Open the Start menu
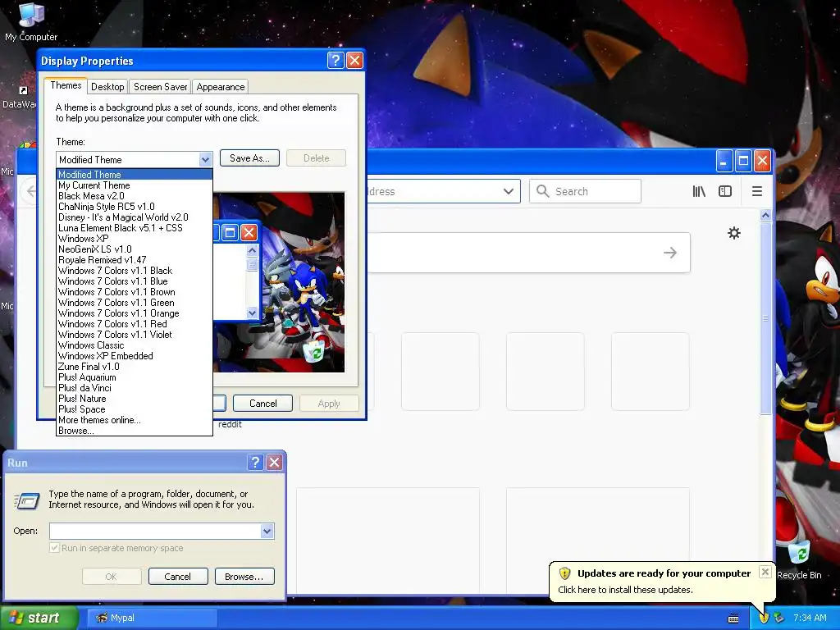840x630 pixels. [x=38, y=618]
